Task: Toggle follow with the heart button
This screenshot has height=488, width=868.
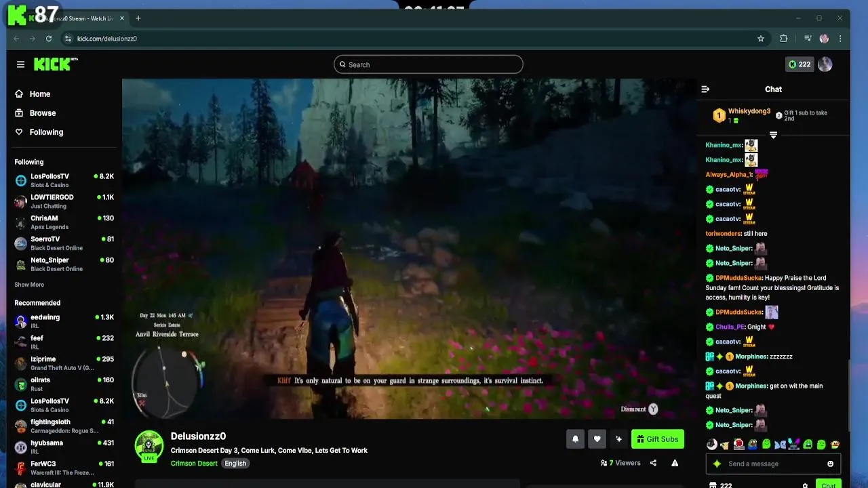Action: 597,439
